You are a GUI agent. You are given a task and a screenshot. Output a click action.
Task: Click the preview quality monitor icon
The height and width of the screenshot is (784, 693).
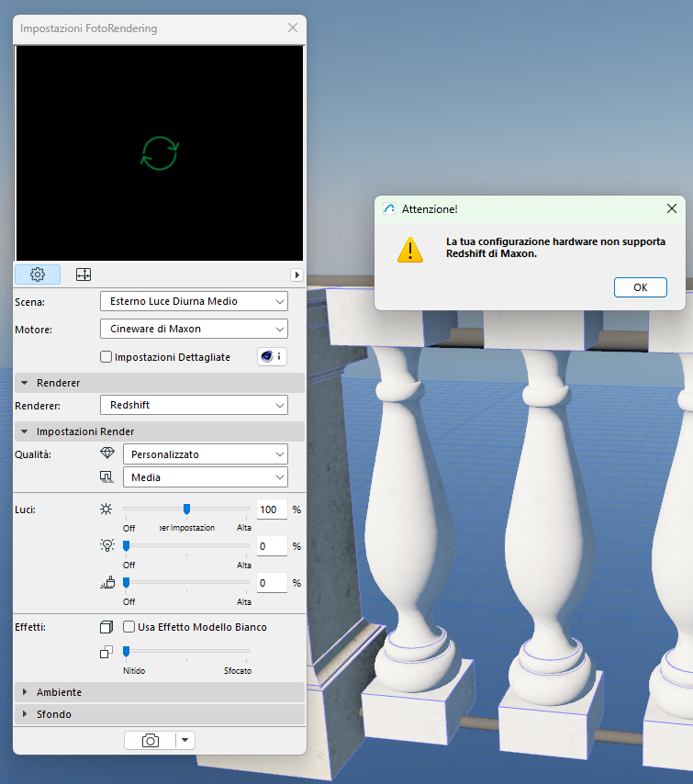pyautogui.click(x=106, y=476)
